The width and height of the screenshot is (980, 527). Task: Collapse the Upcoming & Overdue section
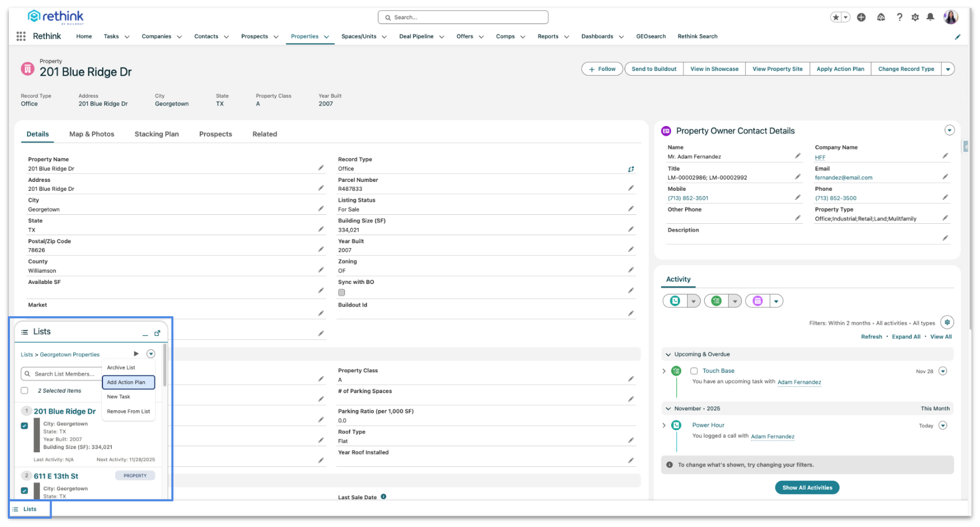click(668, 354)
